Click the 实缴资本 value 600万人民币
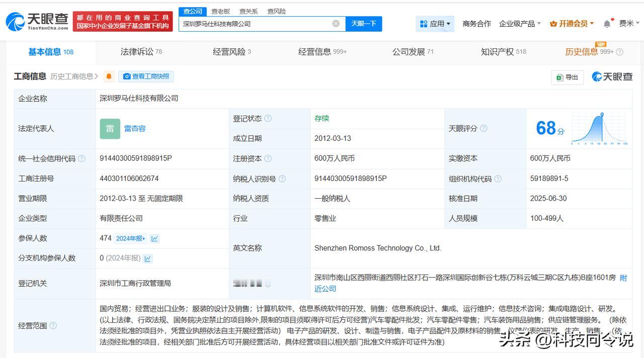 [x=550, y=158]
